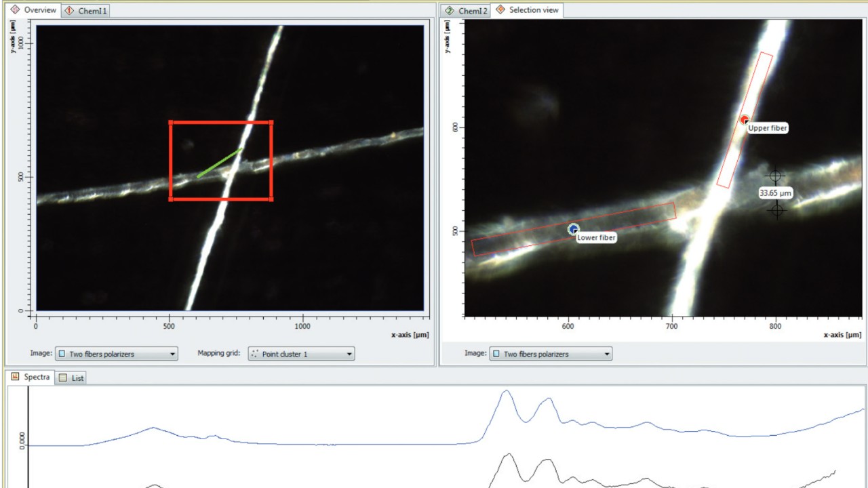Select the blue Lower fiber measurement marker
Image resolution: width=868 pixels, height=488 pixels.
coord(574,229)
